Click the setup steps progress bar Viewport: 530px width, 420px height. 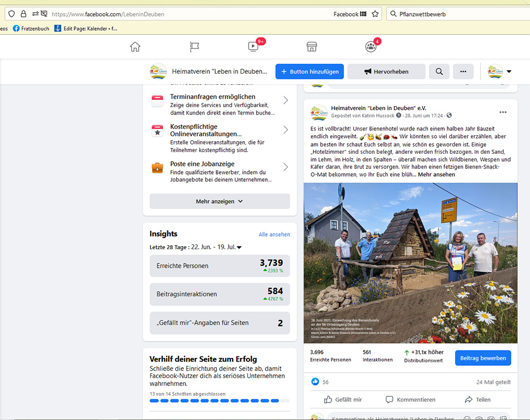[220, 401]
